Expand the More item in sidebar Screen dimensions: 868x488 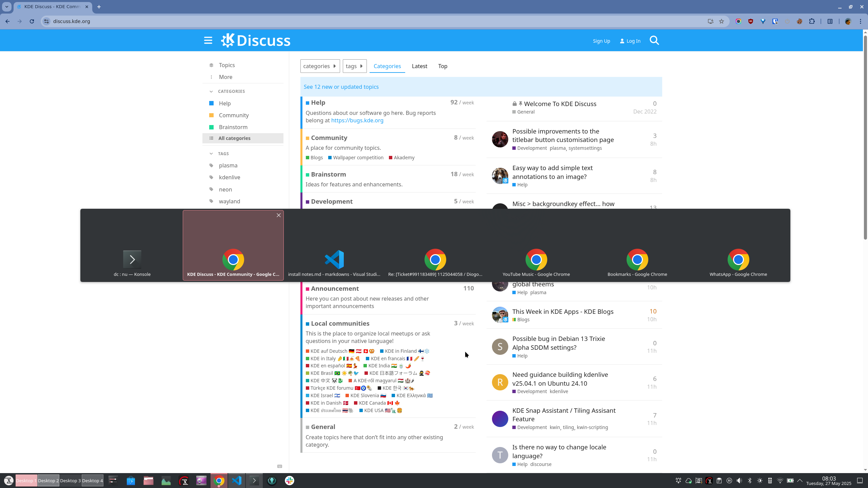(x=225, y=77)
